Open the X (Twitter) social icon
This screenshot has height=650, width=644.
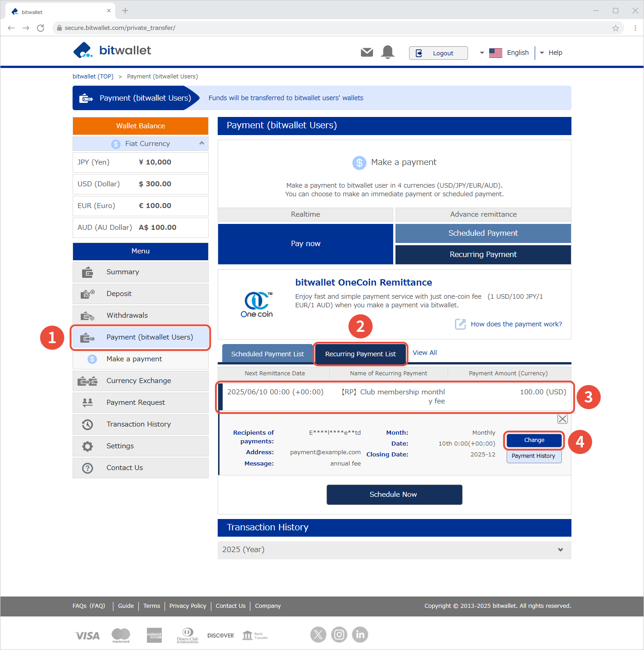318,635
